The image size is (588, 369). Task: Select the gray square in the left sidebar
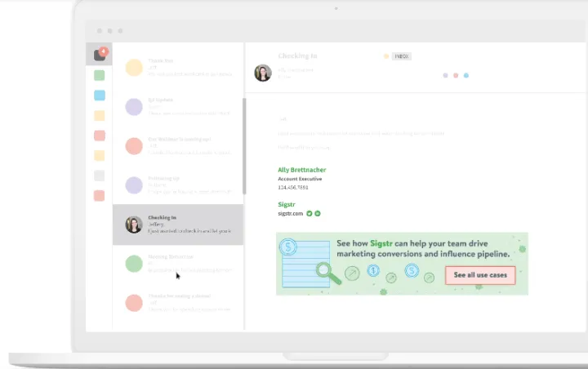(100, 176)
